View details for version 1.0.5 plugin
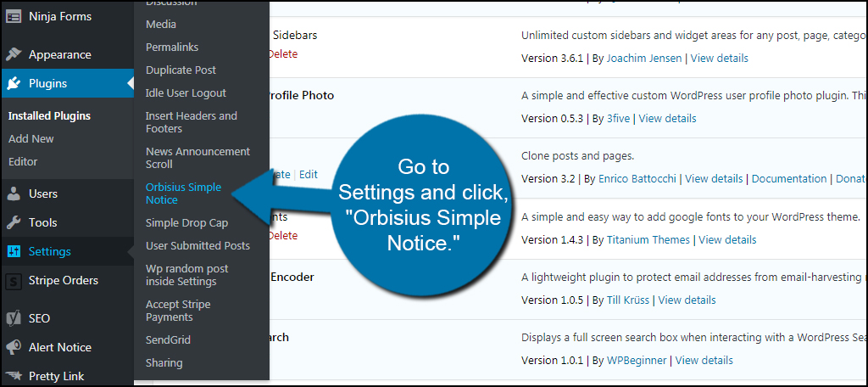 [x=687, y=300]
